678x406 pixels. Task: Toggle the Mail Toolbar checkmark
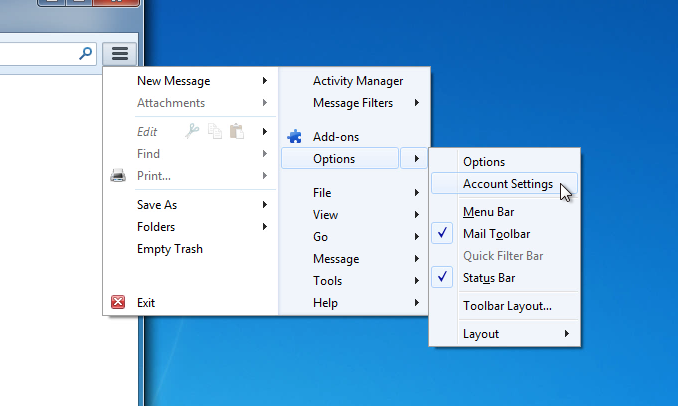click(x=442, y=233)
